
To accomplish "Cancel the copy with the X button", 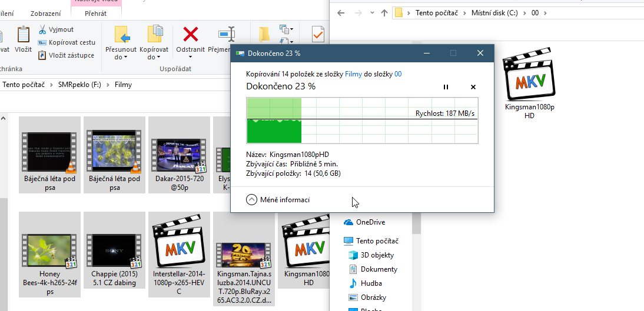I will [x=473, y=87].
